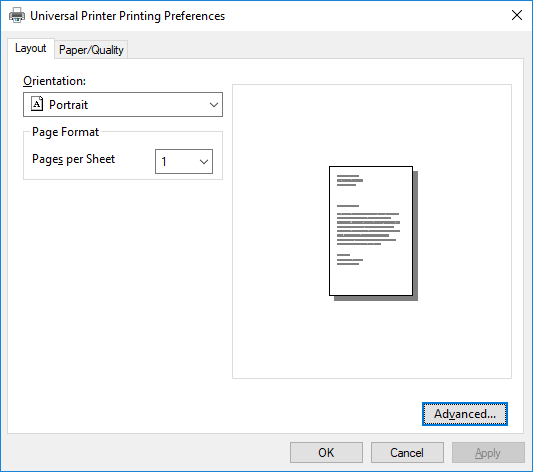Click the printer icon in title bar
The width and height of the screenshot is (533, 472).
click(x=17, y=16)
